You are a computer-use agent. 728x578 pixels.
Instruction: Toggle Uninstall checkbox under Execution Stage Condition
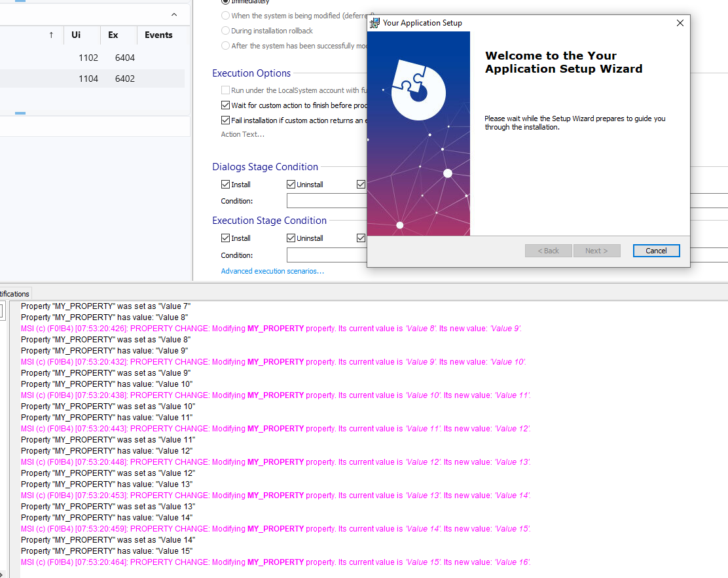click(291, 238)
